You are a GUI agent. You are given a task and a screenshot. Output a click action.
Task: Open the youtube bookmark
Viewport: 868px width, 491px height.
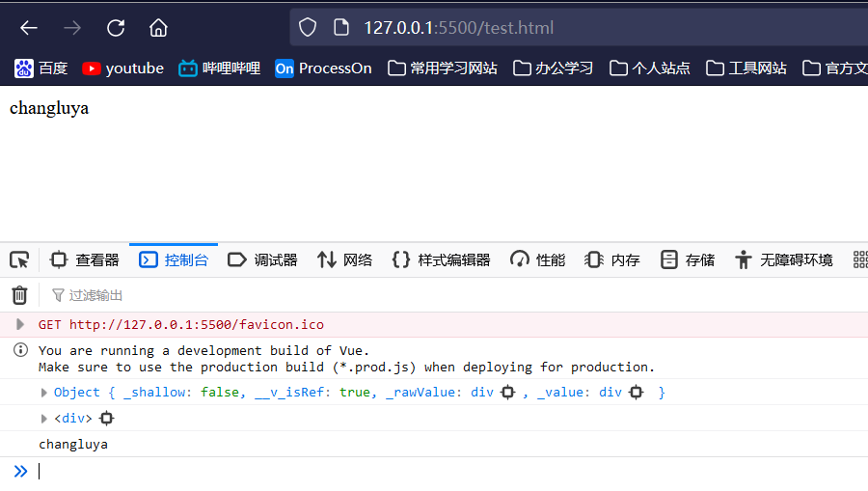click(x=122, y=68)
